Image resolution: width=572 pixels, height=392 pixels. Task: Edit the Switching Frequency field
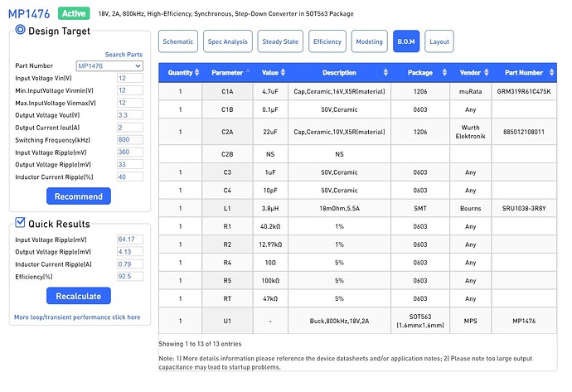click(130, 140)
